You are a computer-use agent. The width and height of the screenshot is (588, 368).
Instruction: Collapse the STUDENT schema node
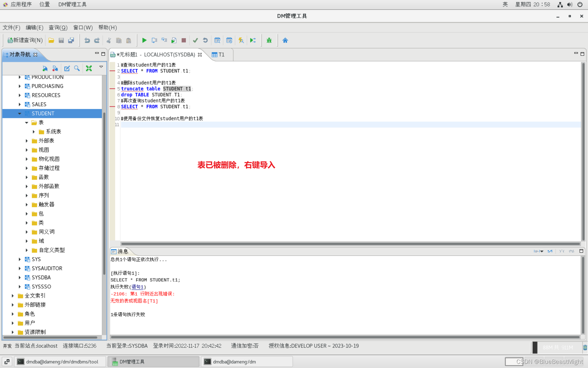pyautogui.click(x=20, y=113)
